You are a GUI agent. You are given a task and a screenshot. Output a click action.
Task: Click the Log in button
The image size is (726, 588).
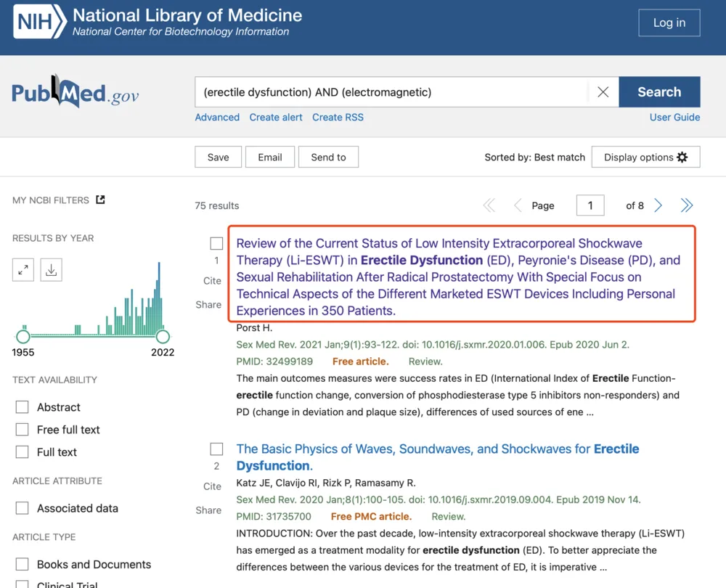(669, 23)
